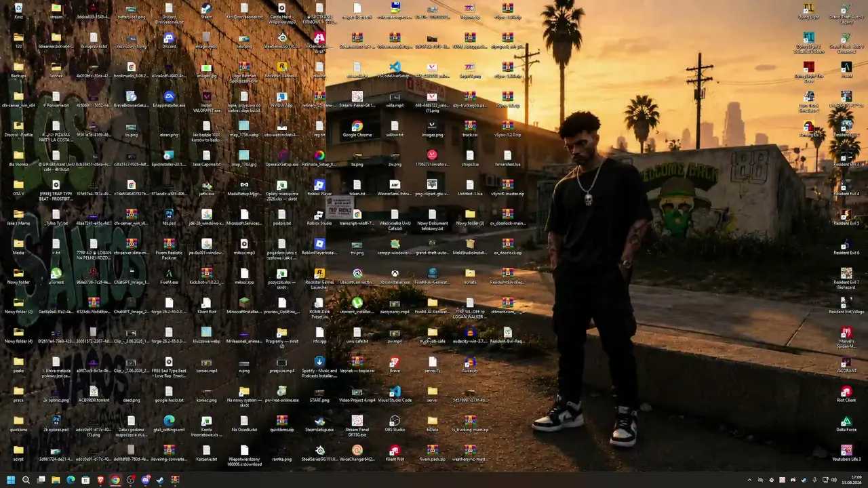Screen dimensions: 868x488
Task: Select the utorrent_installer file icon
Action: (357, 306)
